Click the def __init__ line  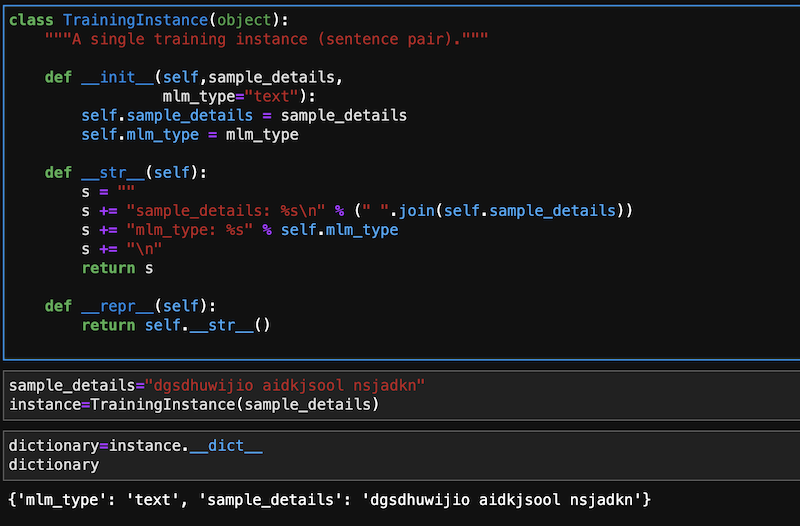(194, 78)
